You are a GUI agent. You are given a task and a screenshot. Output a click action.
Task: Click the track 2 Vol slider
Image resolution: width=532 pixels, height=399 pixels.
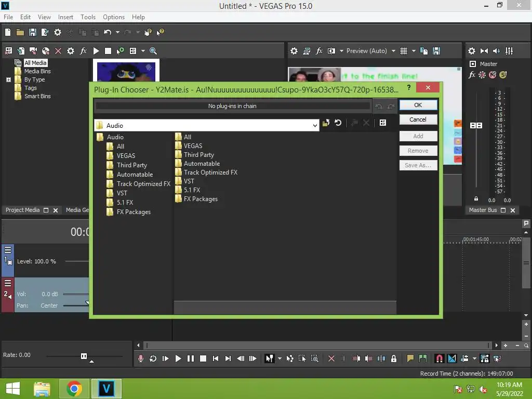[76, 294]
